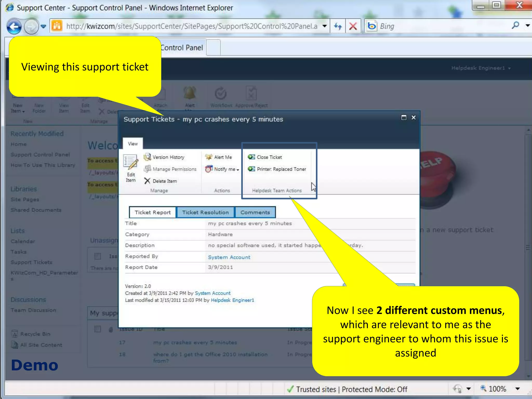532x399 pixels.
Task: Open the Support Control Panel navigation link
Action: point(40,155)
